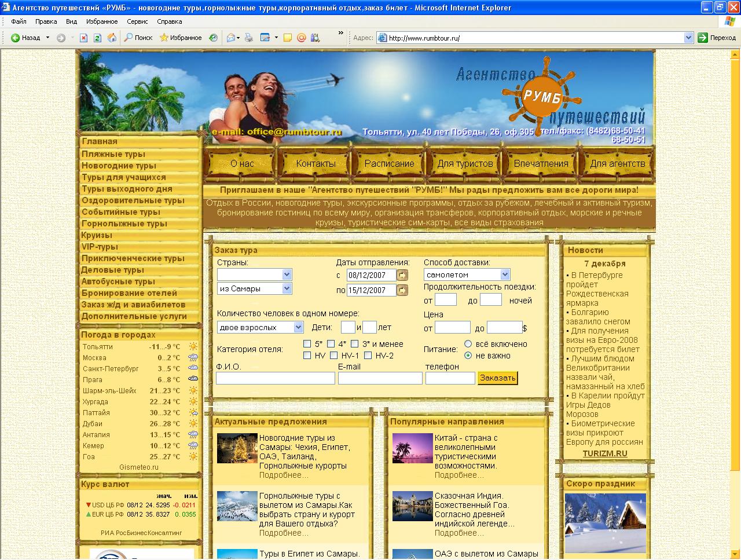741x560 pixels.
Task: Open the Справка menu
Action: point(169,21)
